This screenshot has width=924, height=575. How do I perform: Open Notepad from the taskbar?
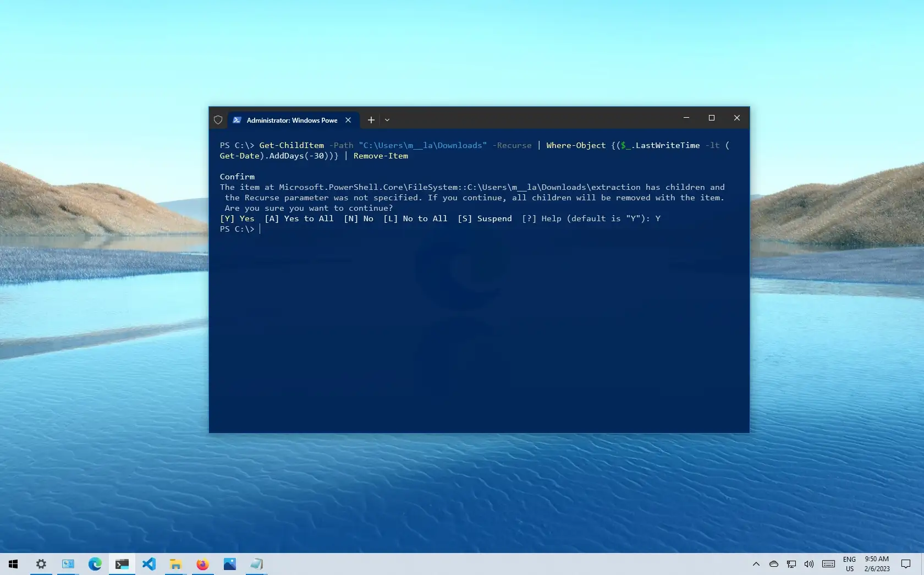(x=256, y=564)
